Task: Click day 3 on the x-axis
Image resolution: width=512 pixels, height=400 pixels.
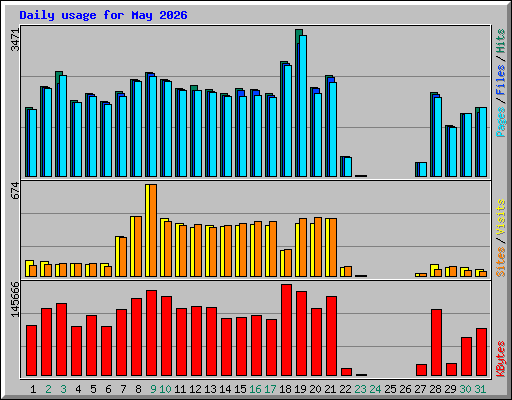Action: click(x=63, y=389)
